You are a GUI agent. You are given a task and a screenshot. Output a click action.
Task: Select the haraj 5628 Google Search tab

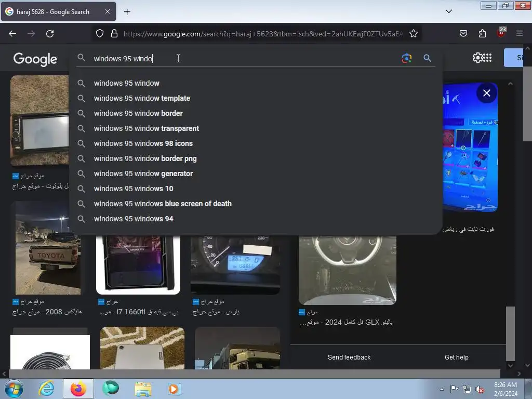click(x=58, y=12)
